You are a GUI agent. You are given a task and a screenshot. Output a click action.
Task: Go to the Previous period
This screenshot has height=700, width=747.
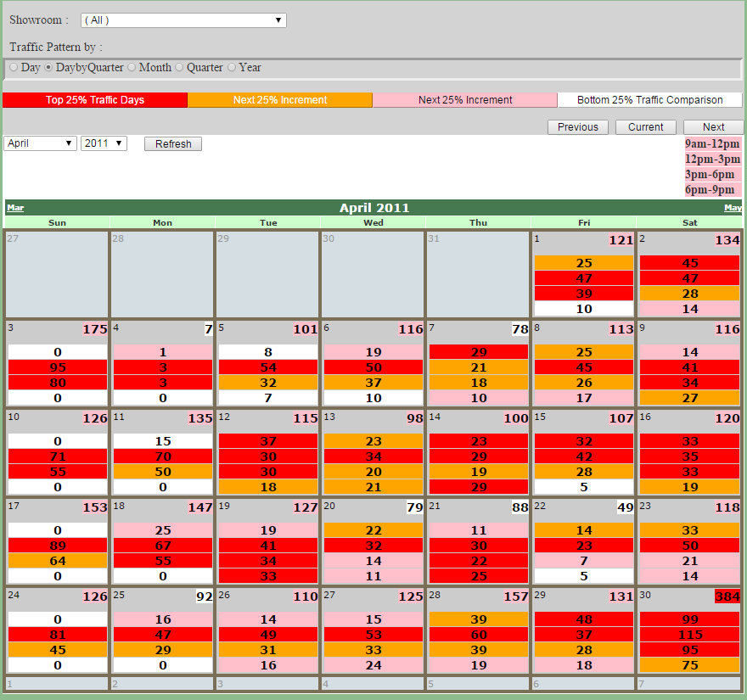coord(578,127)
